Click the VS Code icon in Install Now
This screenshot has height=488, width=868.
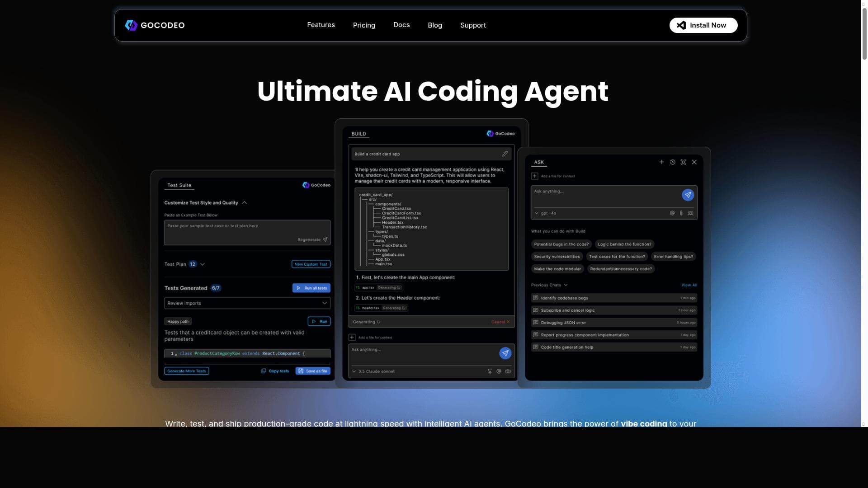[x=681, y=25]
